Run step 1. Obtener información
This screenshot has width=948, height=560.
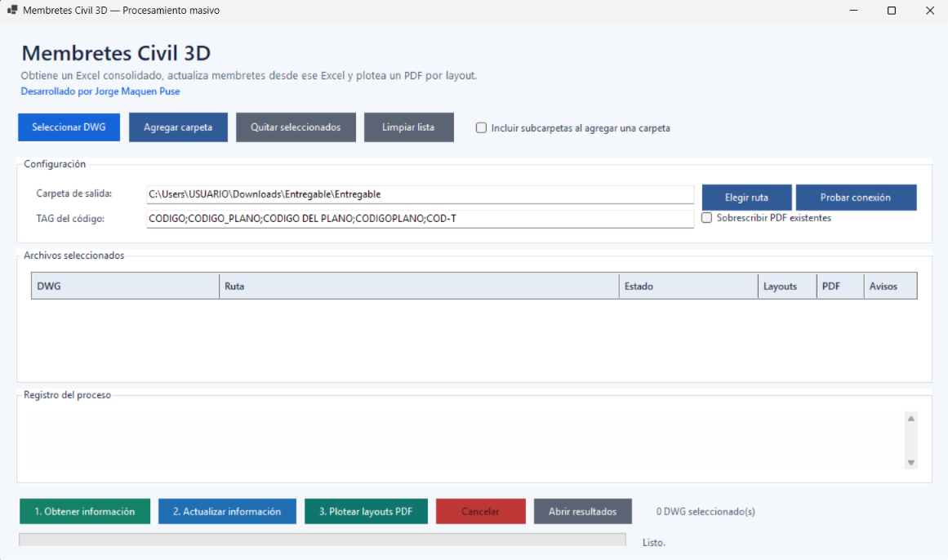coord(85,512)
